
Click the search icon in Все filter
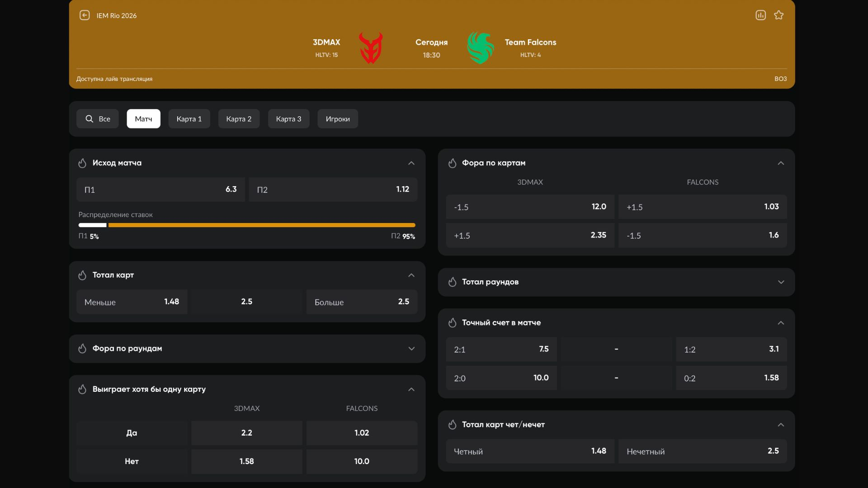[90, 119]
